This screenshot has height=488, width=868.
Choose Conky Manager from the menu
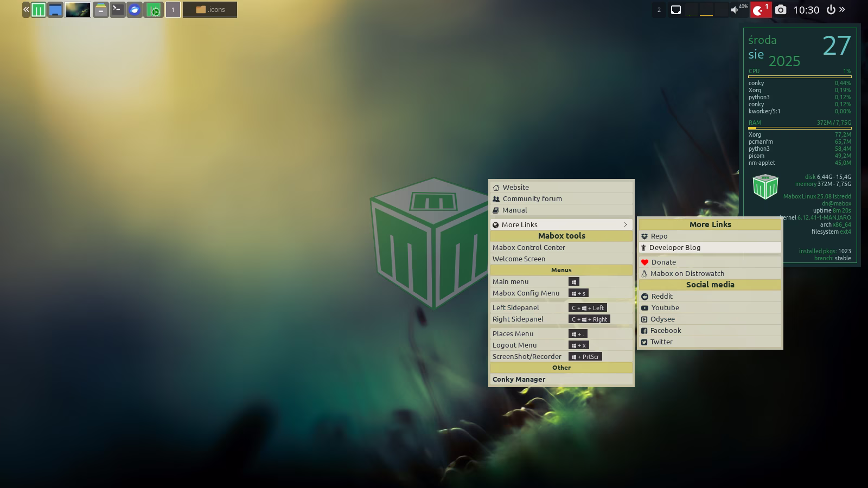click(x=519, y=379)
